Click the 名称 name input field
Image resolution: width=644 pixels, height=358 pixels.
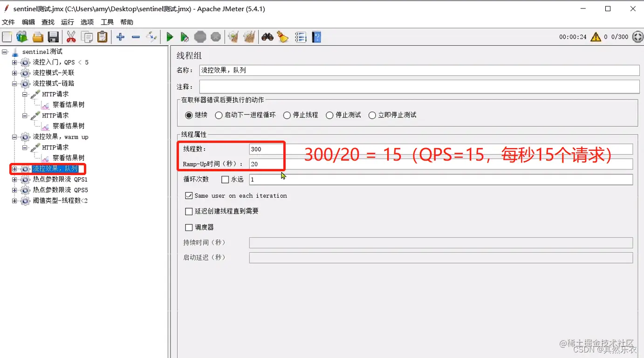(419, 70)
